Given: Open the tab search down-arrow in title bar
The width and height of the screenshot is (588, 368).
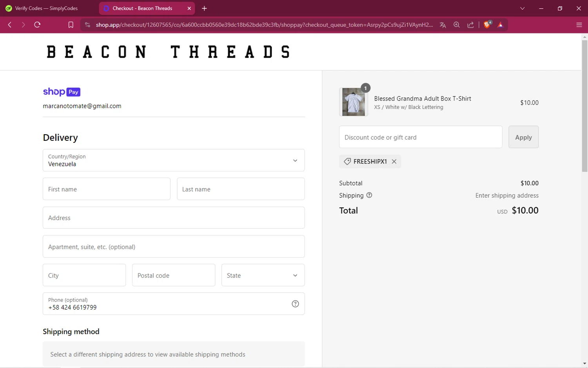Looking at the screenshot, I should point(522,8).
